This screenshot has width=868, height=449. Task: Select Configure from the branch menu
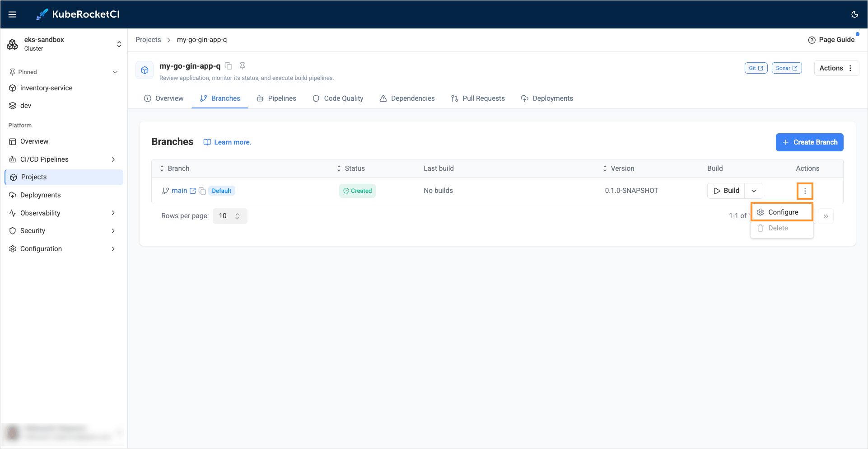782,212
